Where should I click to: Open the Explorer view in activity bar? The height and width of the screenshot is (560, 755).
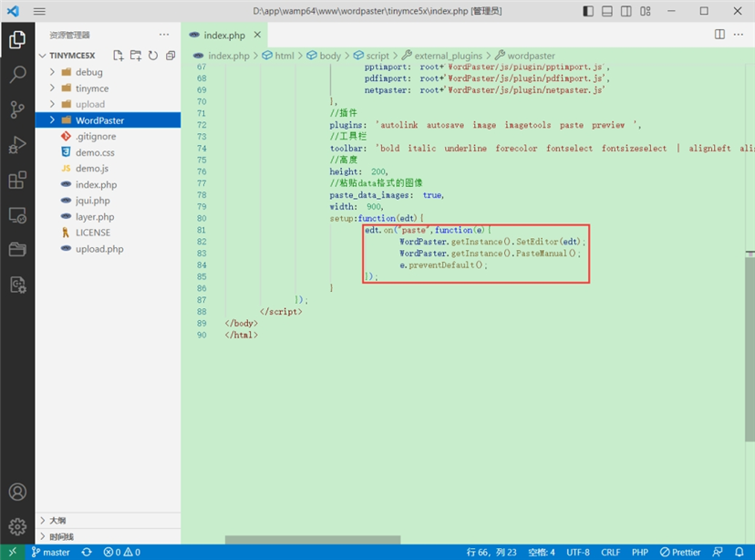pyautogui.click(x=17, y=39)
